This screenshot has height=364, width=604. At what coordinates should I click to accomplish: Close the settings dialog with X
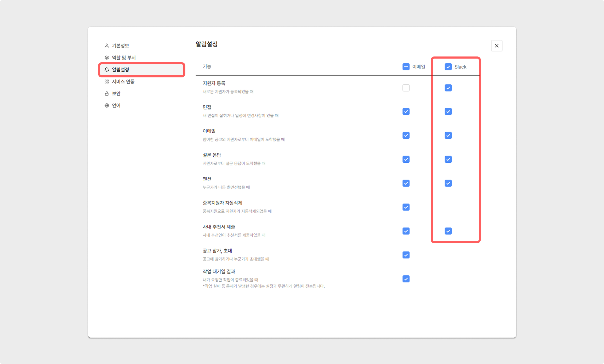tap(497, 46)
